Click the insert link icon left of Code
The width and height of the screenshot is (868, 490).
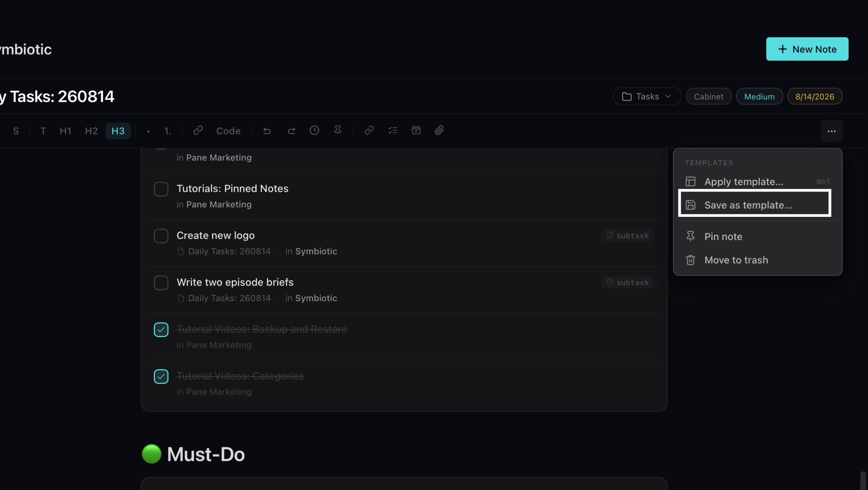(x=198, y=130)
